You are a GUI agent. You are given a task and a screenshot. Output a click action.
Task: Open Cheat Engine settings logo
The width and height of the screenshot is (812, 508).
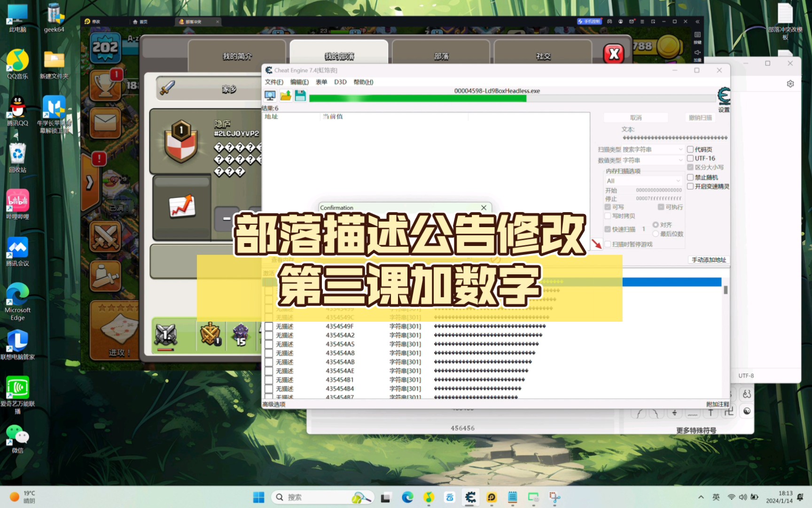724,96
